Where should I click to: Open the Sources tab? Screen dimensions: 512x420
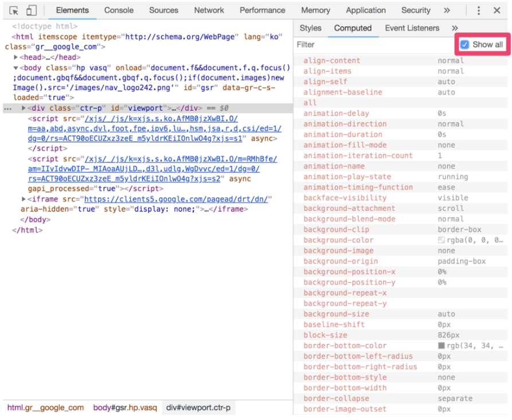(x=163, y=10)
